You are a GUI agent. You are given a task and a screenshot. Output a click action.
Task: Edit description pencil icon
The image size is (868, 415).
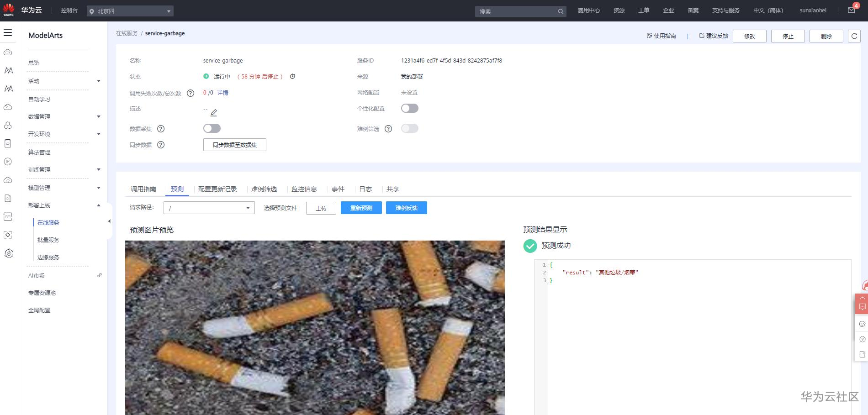(x=213, y=112)
